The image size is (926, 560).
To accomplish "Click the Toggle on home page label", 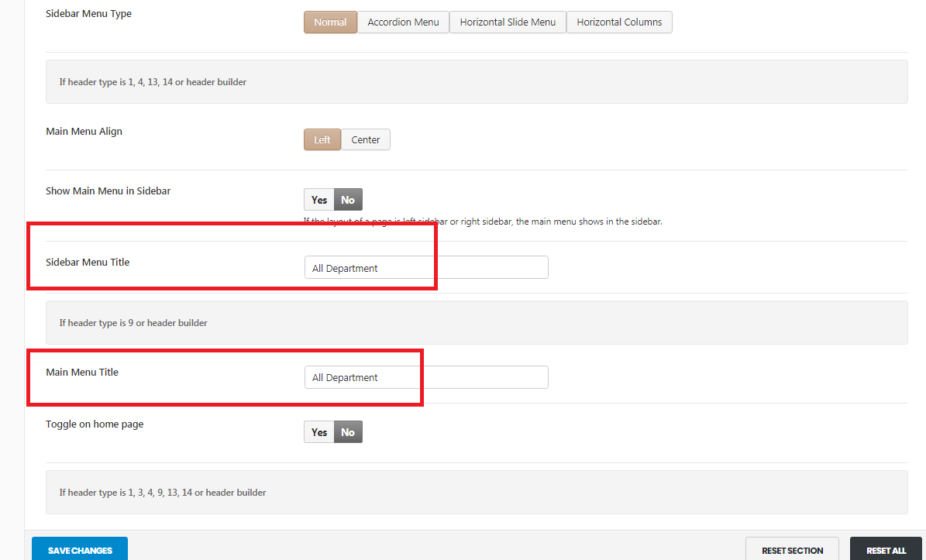I will pos(95,424).
